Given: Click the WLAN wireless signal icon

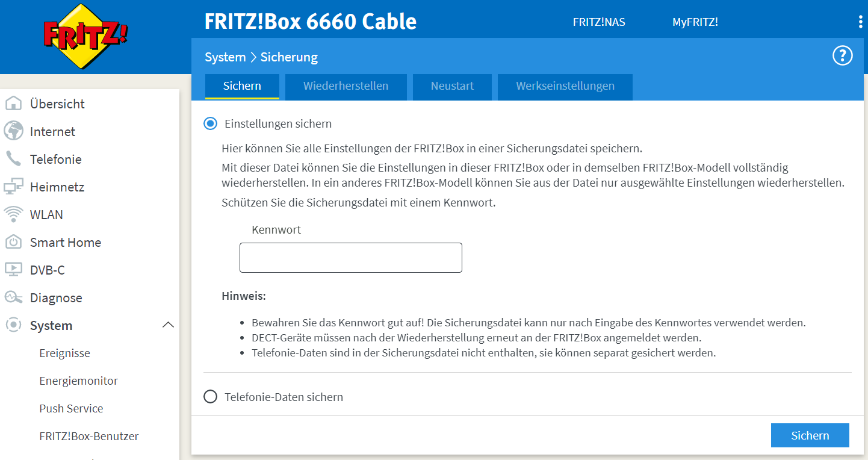Looking at the screenshot, I should tap(13, 214).
